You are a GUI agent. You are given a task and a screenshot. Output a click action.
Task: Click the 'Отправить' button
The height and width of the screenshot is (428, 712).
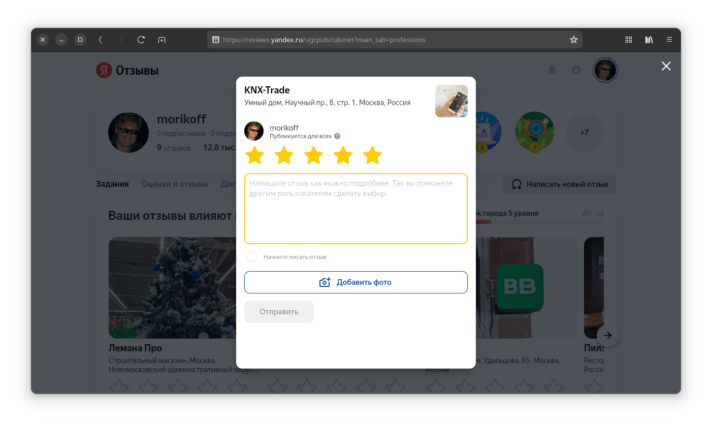pos(279,312)
